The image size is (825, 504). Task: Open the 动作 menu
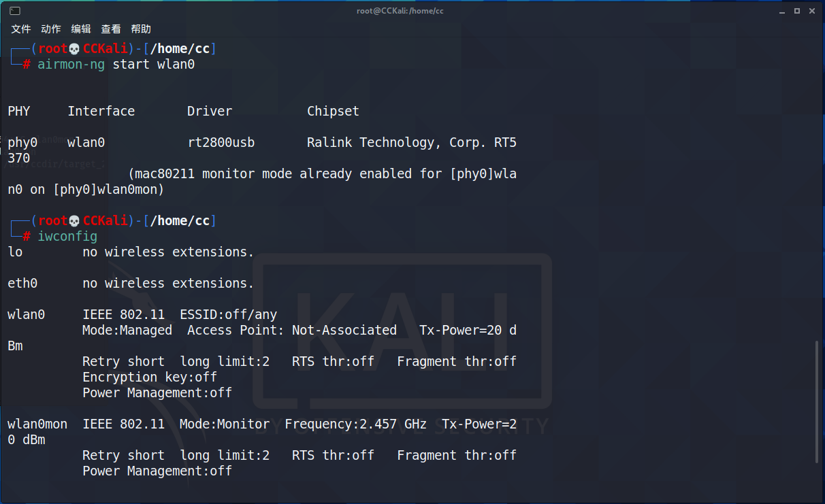(x=51, y=29)
